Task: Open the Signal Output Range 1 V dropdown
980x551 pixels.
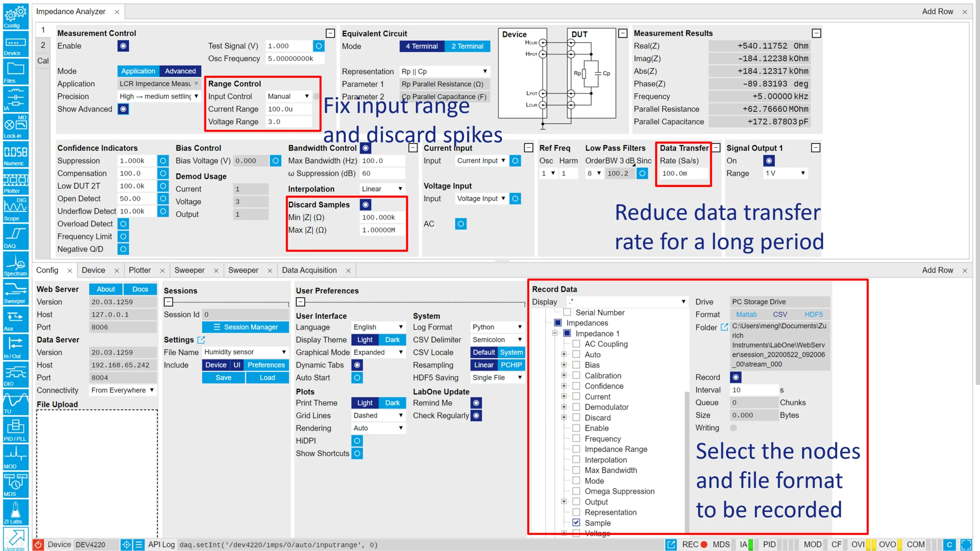Action: [x=784, y=173]
